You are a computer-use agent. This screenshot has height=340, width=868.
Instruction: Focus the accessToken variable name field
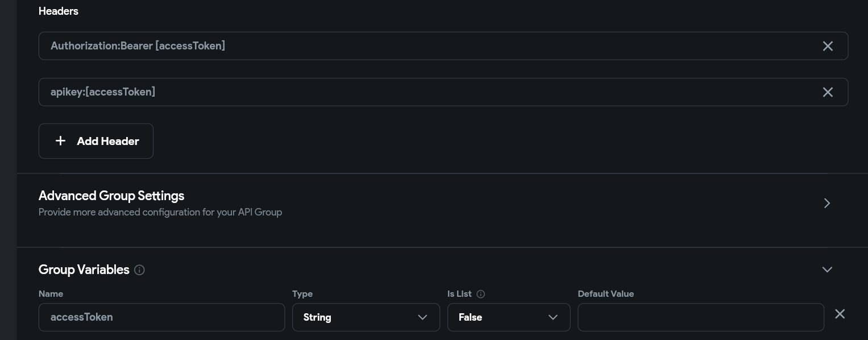161,317
